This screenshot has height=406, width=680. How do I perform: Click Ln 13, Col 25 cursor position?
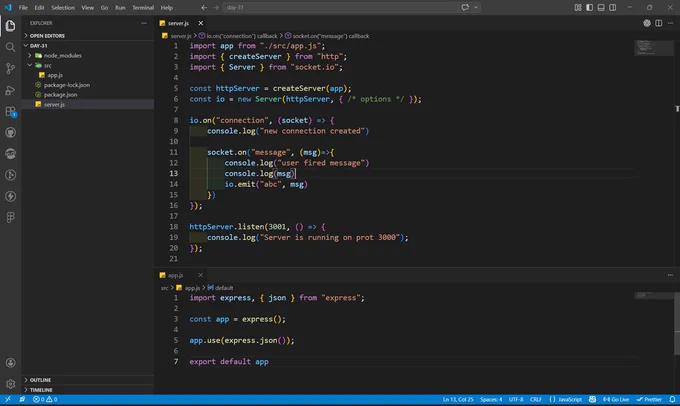pos(458,399)
